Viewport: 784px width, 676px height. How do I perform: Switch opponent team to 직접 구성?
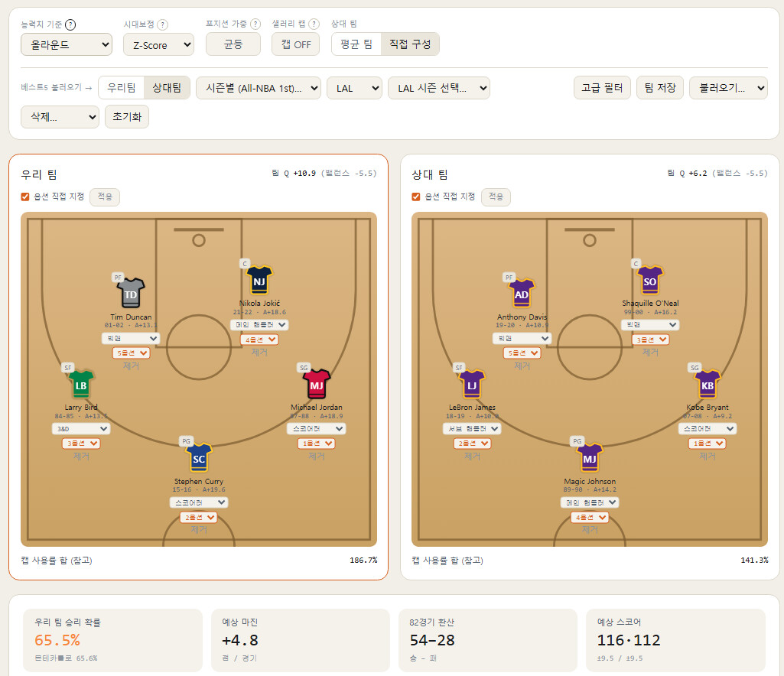pyautogui.click(x=410, y=44)
